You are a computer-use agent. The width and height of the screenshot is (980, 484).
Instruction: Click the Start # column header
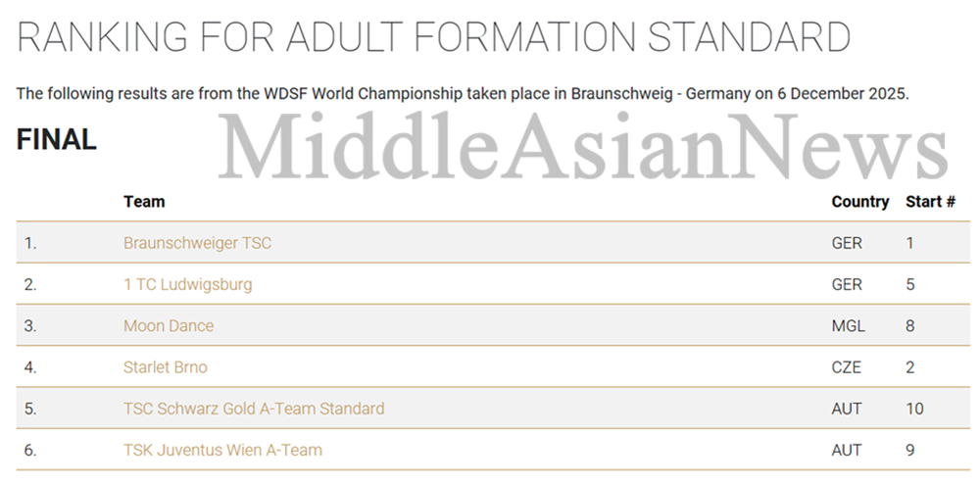tap(931, 202)
